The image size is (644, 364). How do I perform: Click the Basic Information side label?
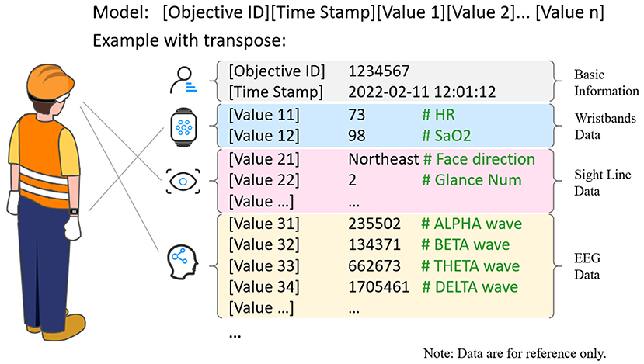606,82
